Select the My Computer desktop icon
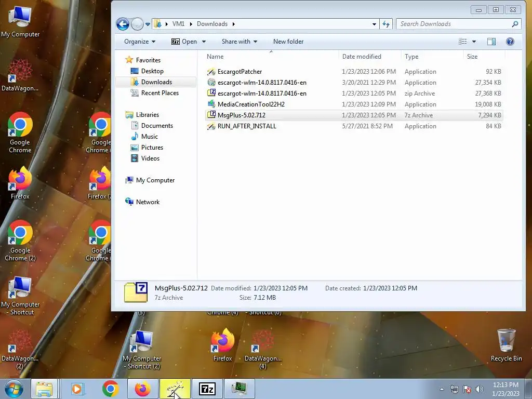Image resolution: width=532 pixels, height=399 pixels. click(x=20, y=21)
